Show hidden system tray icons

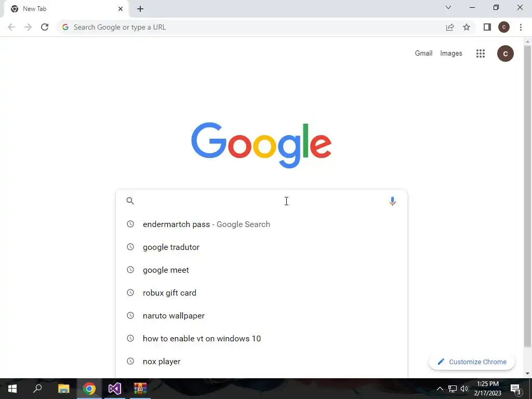tap(440, 389)
